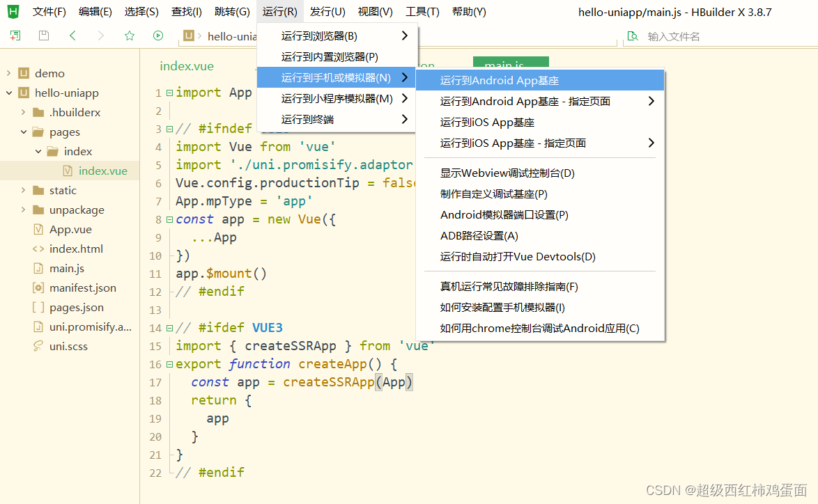Open the 视图(V) menu

tap(375, 11)
